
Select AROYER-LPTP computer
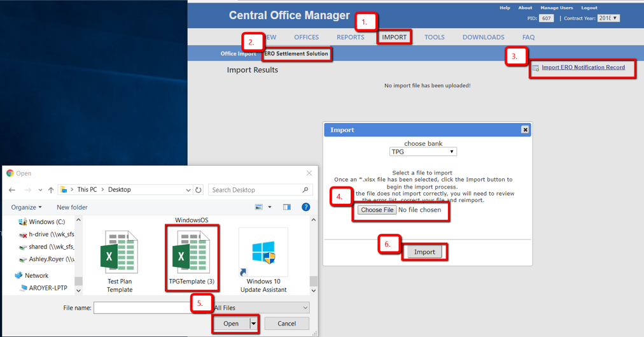point(43,288)
